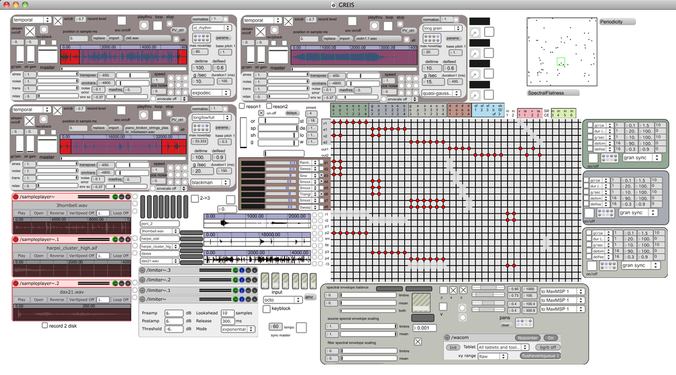Open the exponential Mode dropdown in limiter
Screen dimensions: 676x375
point(238,329)
